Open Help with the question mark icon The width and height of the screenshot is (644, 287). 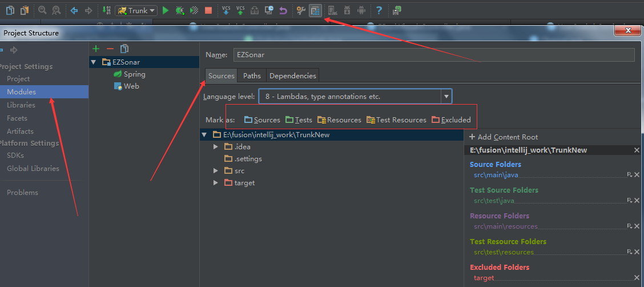click(x=379, y=10)
